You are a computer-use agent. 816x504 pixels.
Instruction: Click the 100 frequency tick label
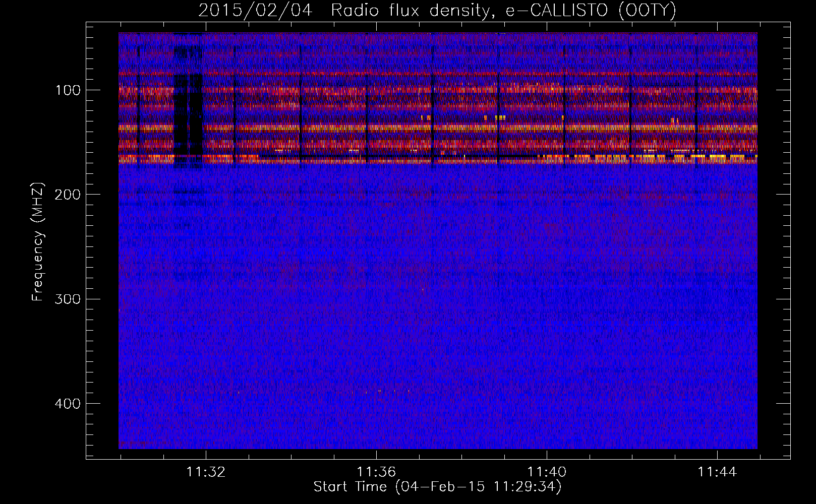[x=68, y=90]
